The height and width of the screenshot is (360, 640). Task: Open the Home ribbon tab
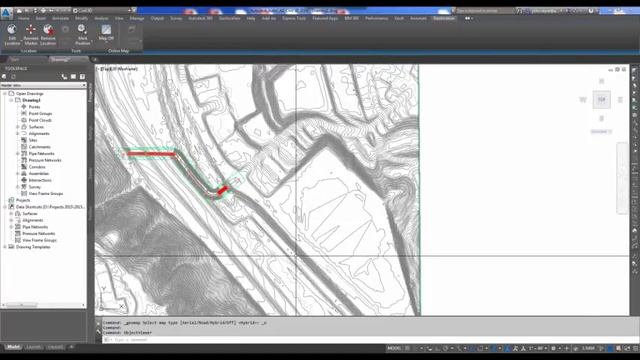pos(23,18)
